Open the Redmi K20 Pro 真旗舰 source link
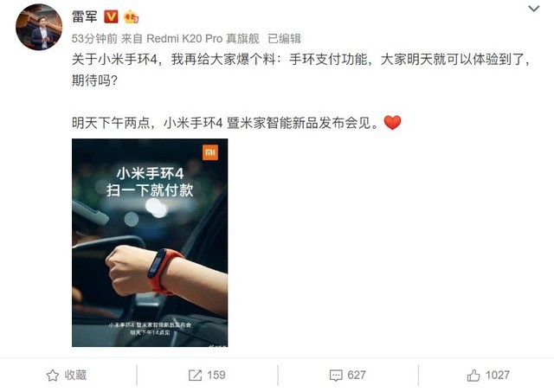 tap(203, 38)
